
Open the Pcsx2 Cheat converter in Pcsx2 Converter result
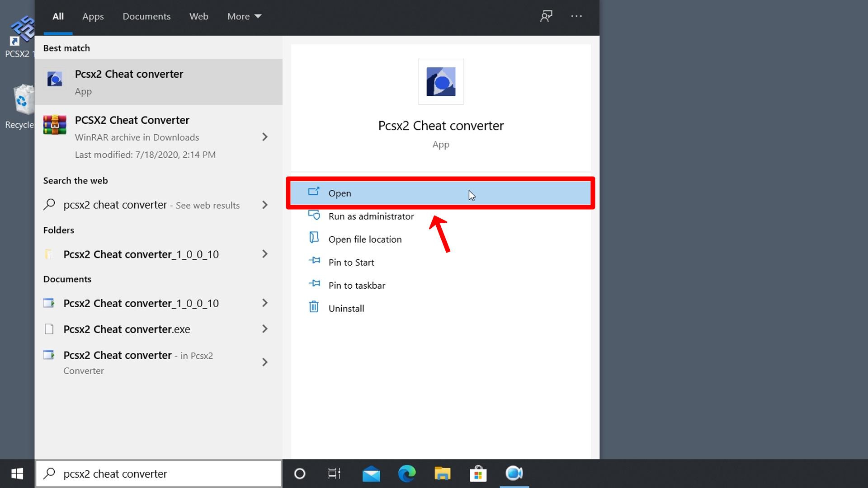pyautogui.click(x=159, y=362)
